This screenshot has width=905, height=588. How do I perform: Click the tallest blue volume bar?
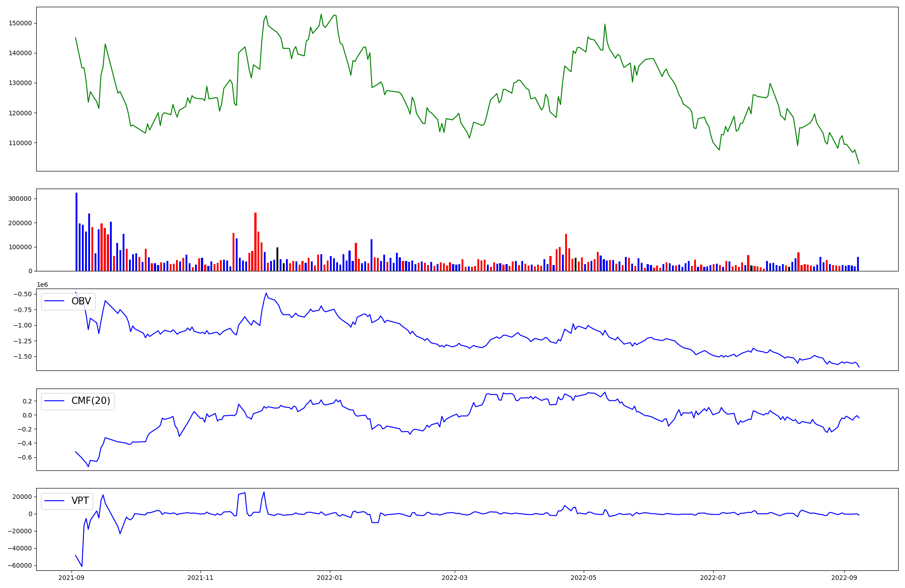(76, 232)
